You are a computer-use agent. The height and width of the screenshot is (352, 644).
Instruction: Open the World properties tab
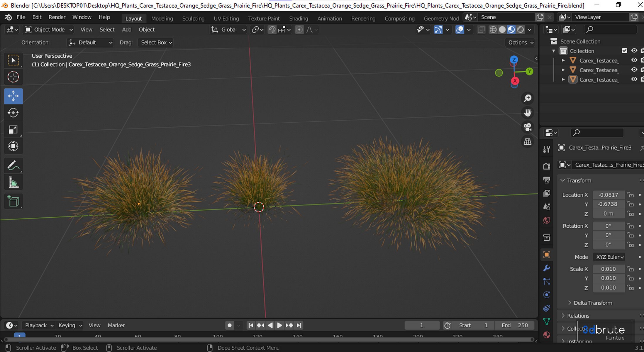(547, 220)
